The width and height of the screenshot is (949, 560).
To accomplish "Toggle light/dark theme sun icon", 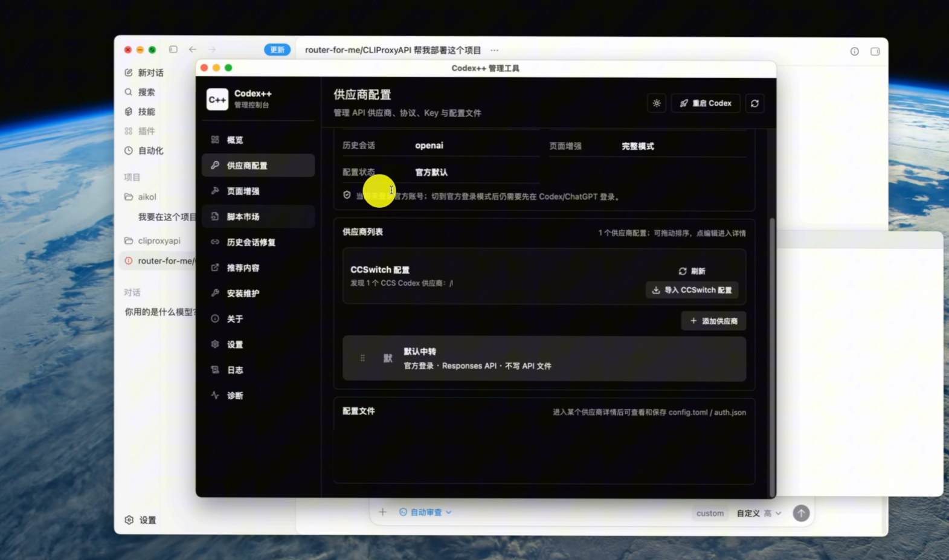I will 657,103.
